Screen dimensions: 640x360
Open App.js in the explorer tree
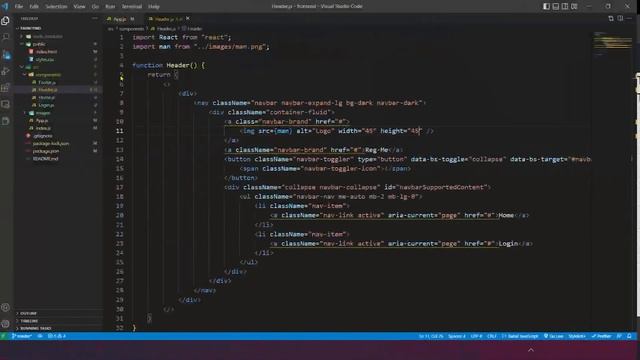pos(42,121)
